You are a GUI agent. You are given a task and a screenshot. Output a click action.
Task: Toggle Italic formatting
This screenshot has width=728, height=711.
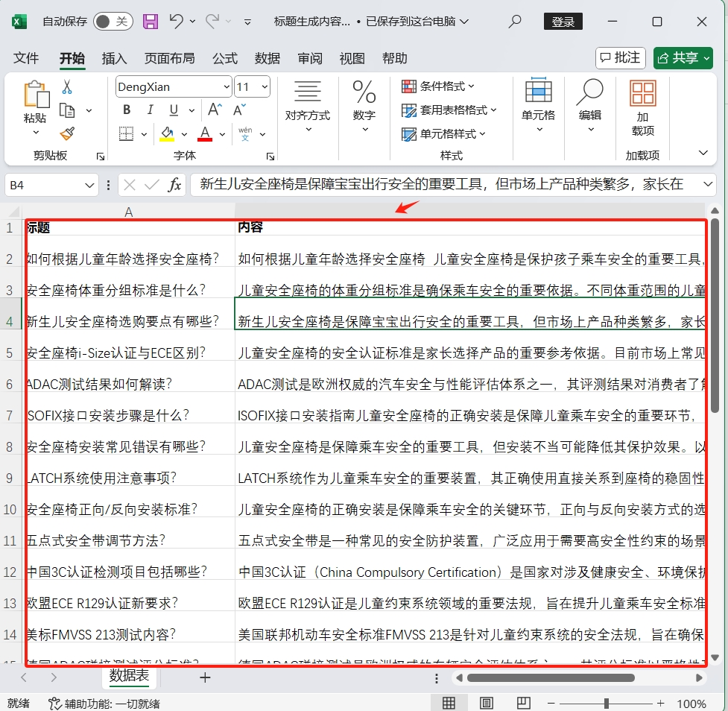[x=150, y=110]
